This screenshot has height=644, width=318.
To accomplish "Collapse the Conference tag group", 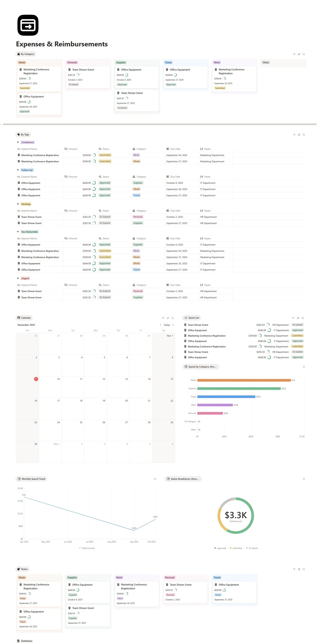I will (x=18, y=142).
